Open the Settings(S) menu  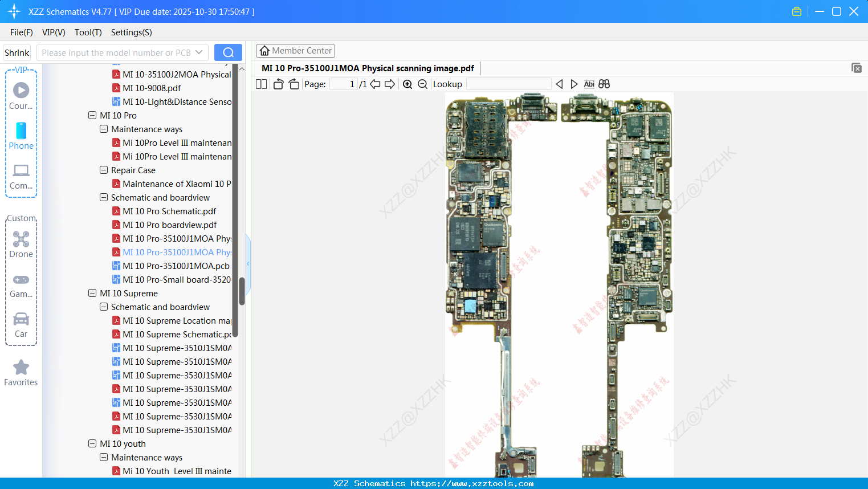(x=131, y=32)
